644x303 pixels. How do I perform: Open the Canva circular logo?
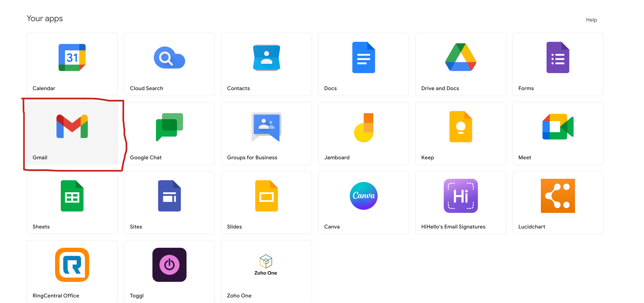(x=363, y=195)
